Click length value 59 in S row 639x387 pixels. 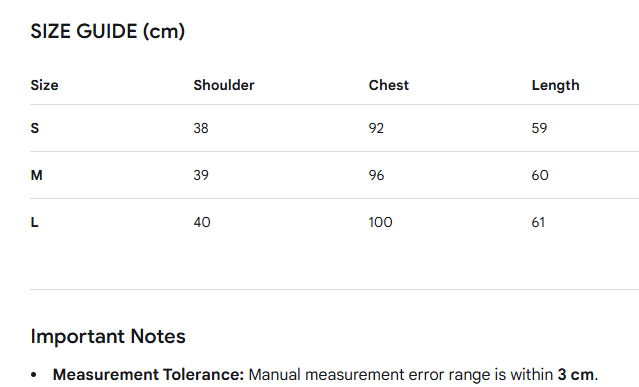539,128
